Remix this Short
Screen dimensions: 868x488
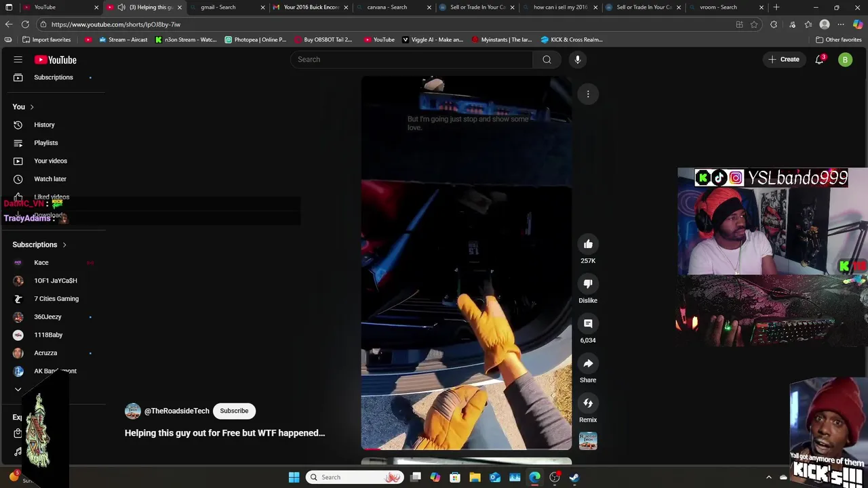(x=588, y=403)
